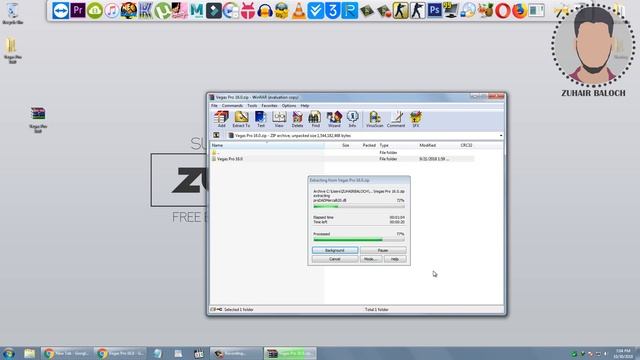640x360 pixels.
Task: Switch to the Recording taskbar button
Action: click(x=236, y=353)
